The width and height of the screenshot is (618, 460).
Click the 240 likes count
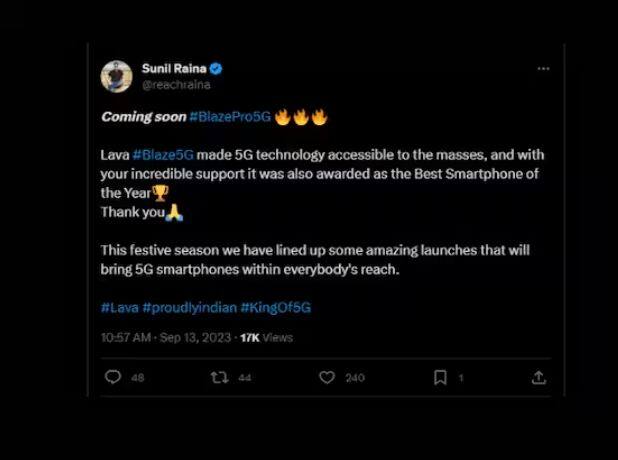click(x=355, y=378)
